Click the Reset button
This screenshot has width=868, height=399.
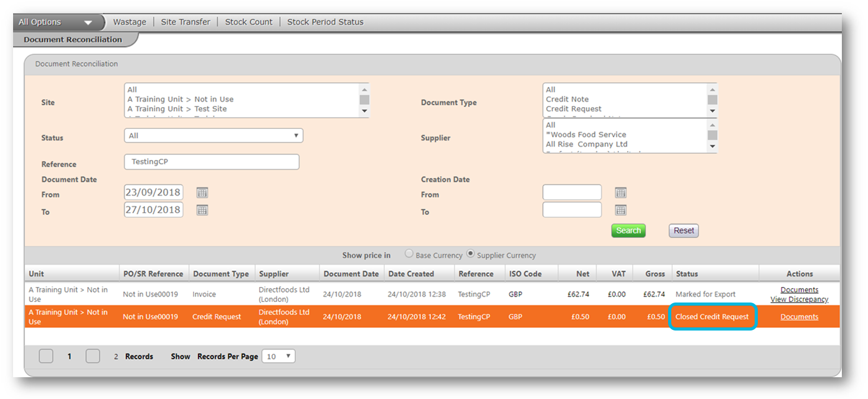click(x=683, y=230)
